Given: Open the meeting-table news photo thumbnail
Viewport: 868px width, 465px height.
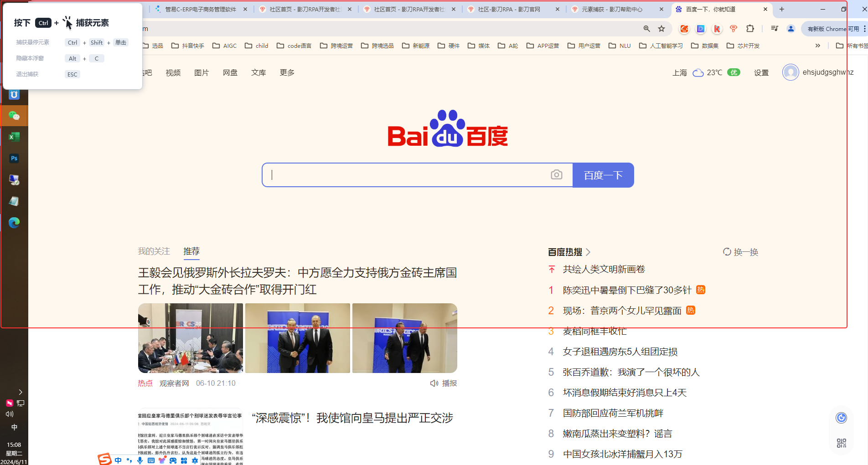Looking at the screenshot, I should point(191,338).
